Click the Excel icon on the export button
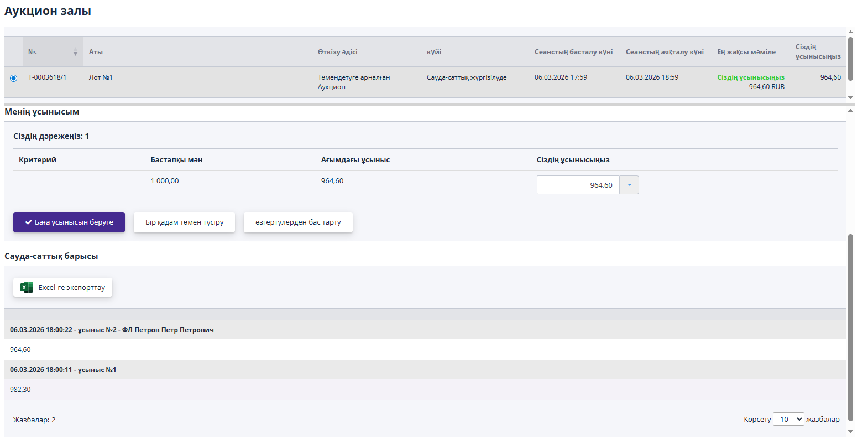 point(26,287)
